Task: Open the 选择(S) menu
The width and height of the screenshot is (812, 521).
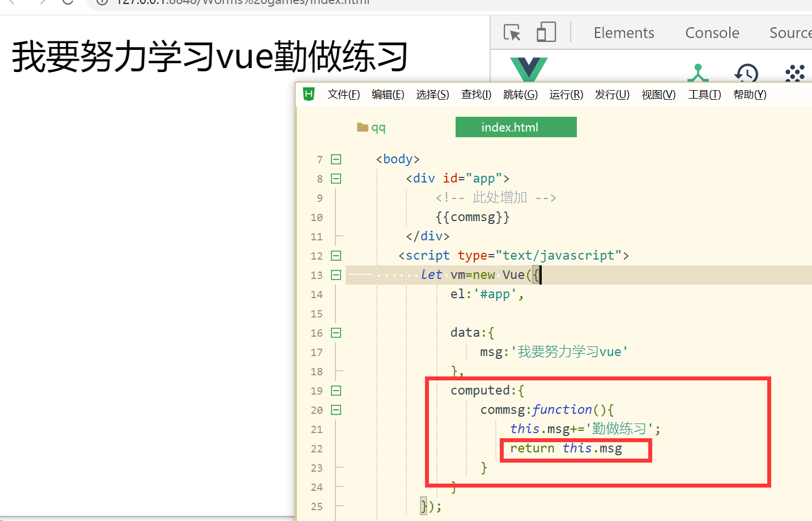Action: click(433, 95)
